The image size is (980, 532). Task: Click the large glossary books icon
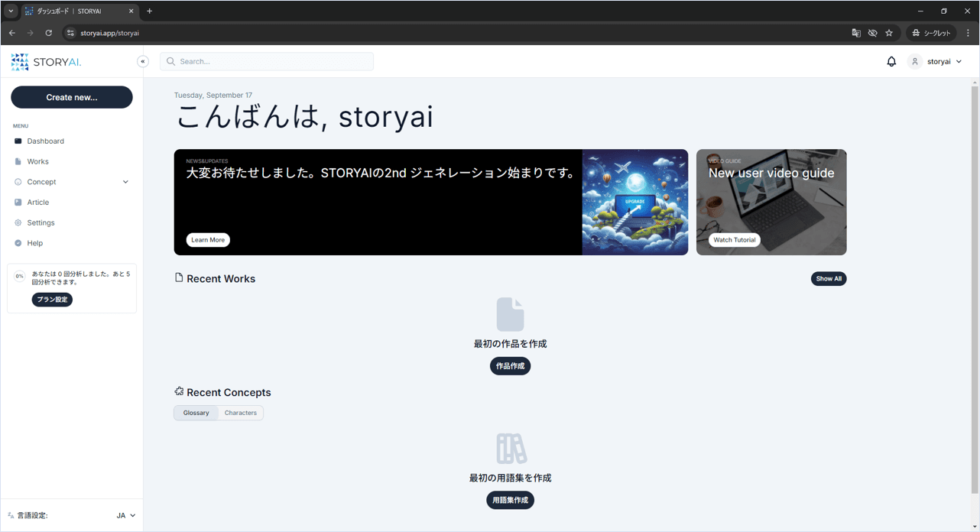pos(511,449)
